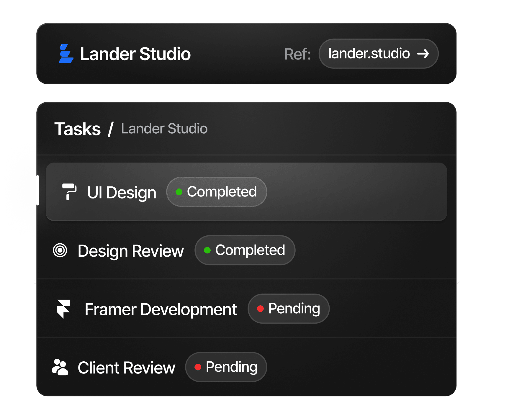
Task: Click the red status dot for Framer Development
Action: [260, 309]
